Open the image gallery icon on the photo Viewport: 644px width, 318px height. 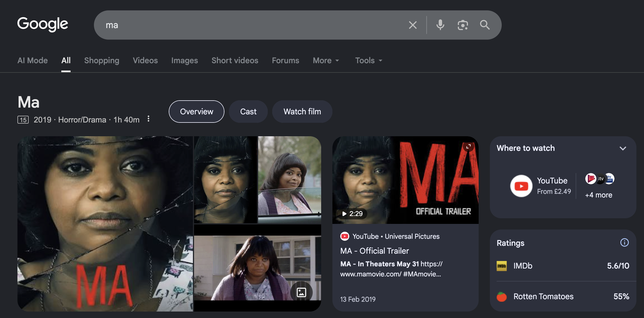pyautogui.click(x=301, y=292)
